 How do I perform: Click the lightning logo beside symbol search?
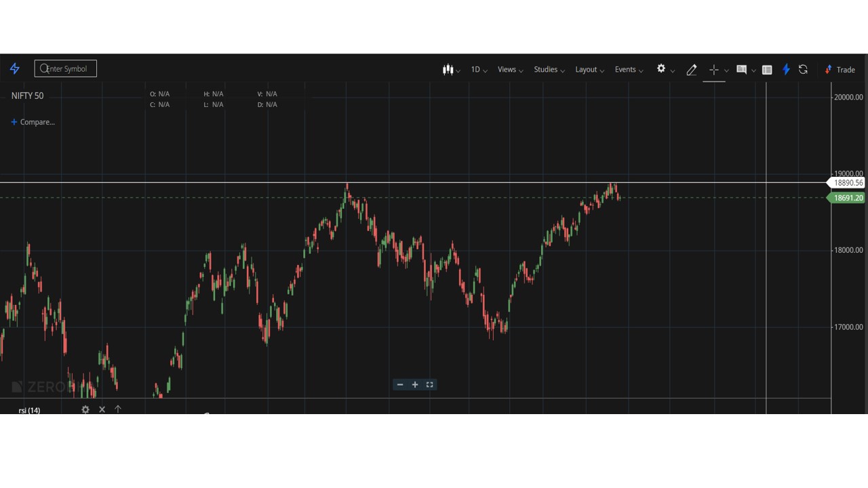15,68
